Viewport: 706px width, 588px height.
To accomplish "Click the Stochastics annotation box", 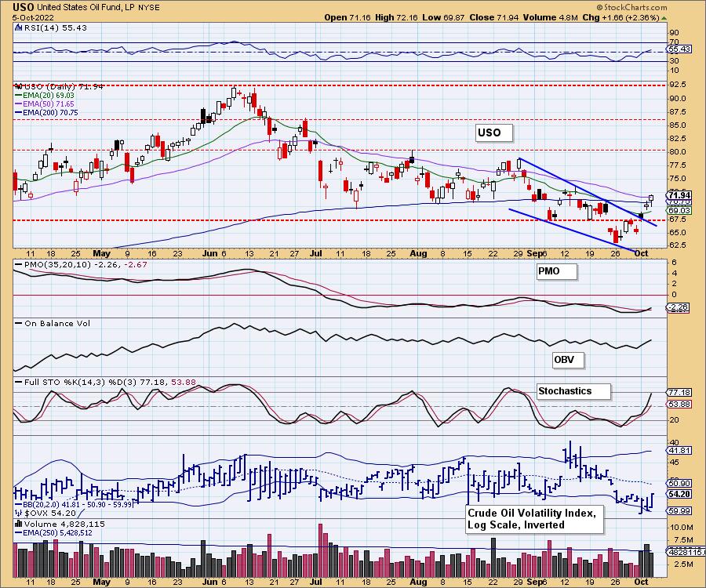I will (x=574, y=391).
